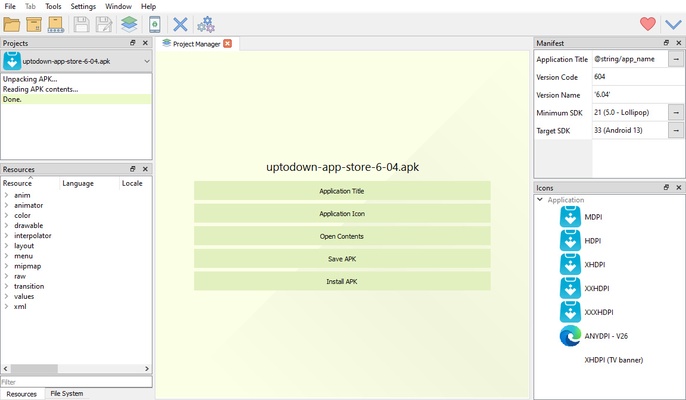Click the Resources horizontal scrollbar thumb
The image size is (686, 400).
pos(34,368)
